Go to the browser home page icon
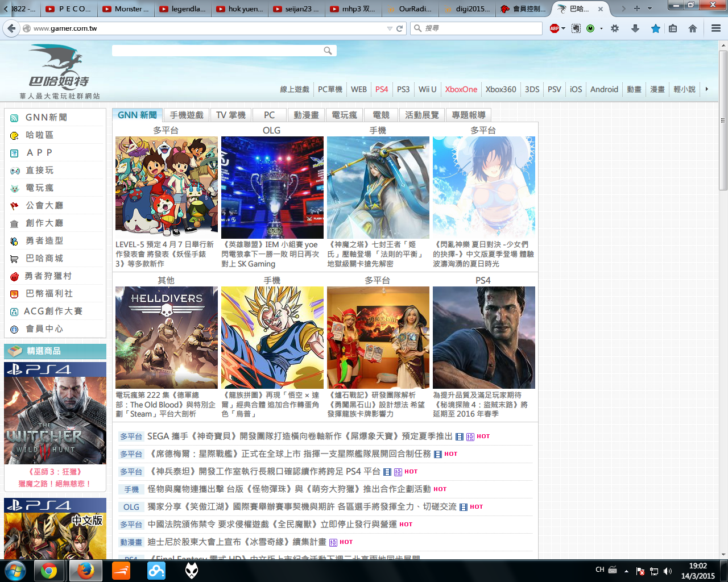Image resolution: width=728 pixels, height=582 pixels. tap(692, 28)
